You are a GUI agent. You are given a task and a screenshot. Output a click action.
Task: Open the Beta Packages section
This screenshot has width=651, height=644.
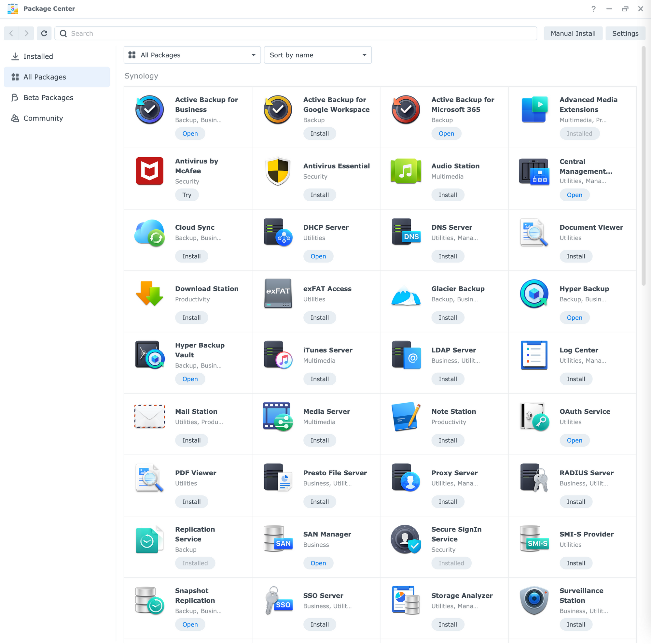tap(57, 97)
